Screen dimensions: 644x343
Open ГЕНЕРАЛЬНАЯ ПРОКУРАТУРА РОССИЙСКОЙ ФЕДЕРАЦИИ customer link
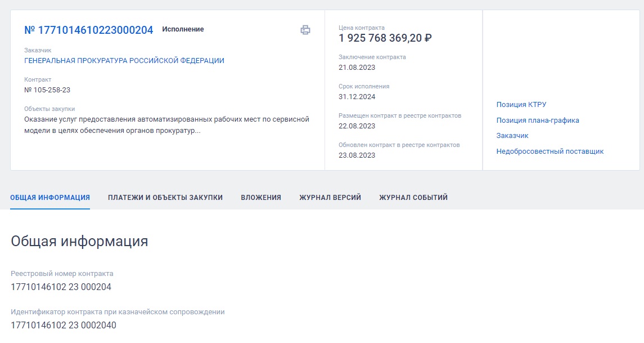click(124, 60)
